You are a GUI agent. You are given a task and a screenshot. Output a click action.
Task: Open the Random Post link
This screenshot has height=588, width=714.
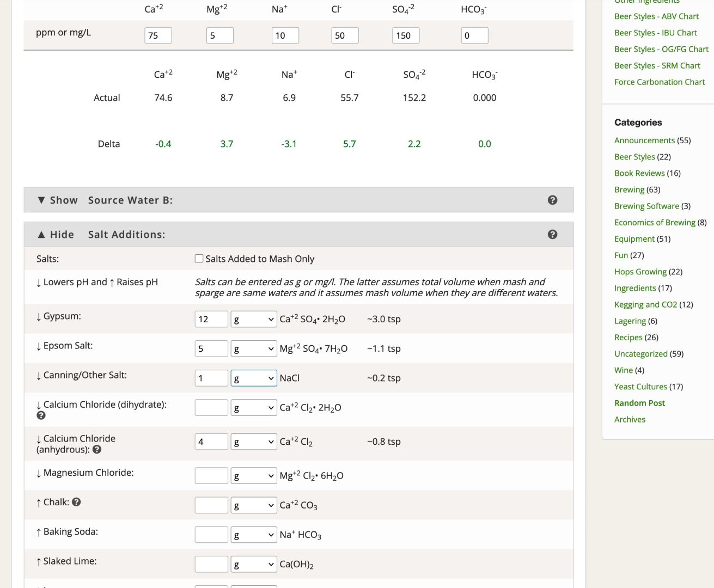[639, 403]
